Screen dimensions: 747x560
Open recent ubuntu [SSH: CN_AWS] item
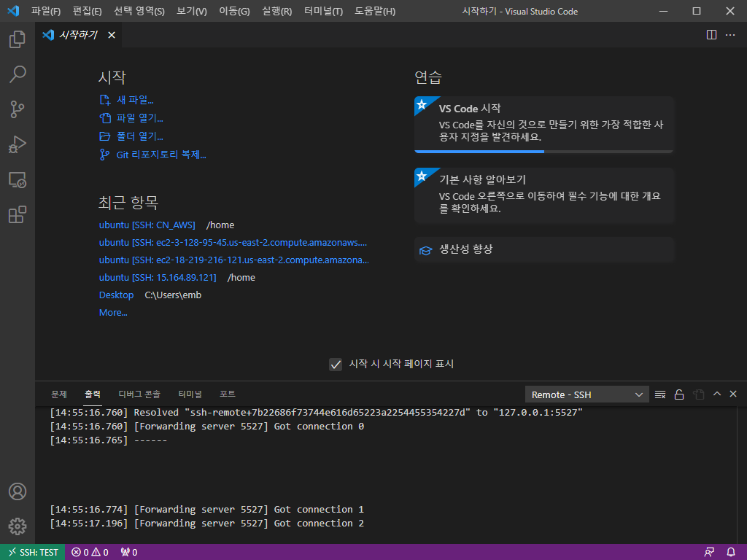[147, 225]
